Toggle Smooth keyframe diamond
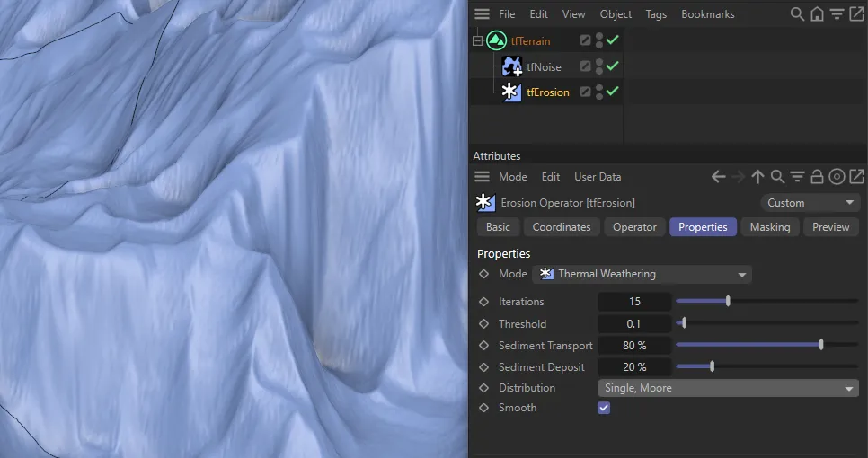This screenshot has width=868, height=458. point(483,408)
